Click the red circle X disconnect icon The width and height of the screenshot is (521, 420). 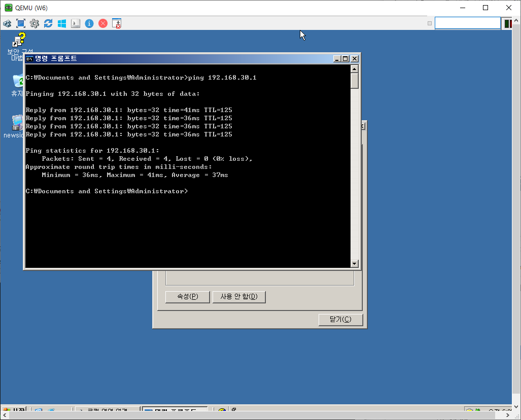(103, 24)
